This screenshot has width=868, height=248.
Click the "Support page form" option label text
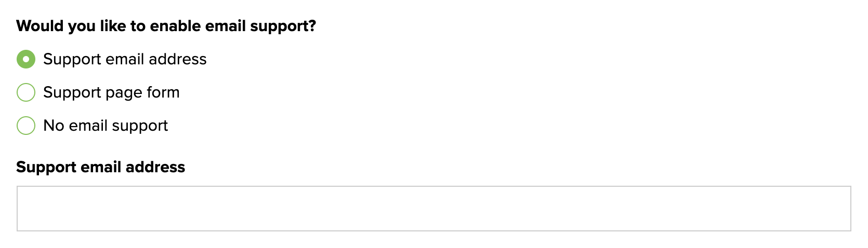coord(111,92)
